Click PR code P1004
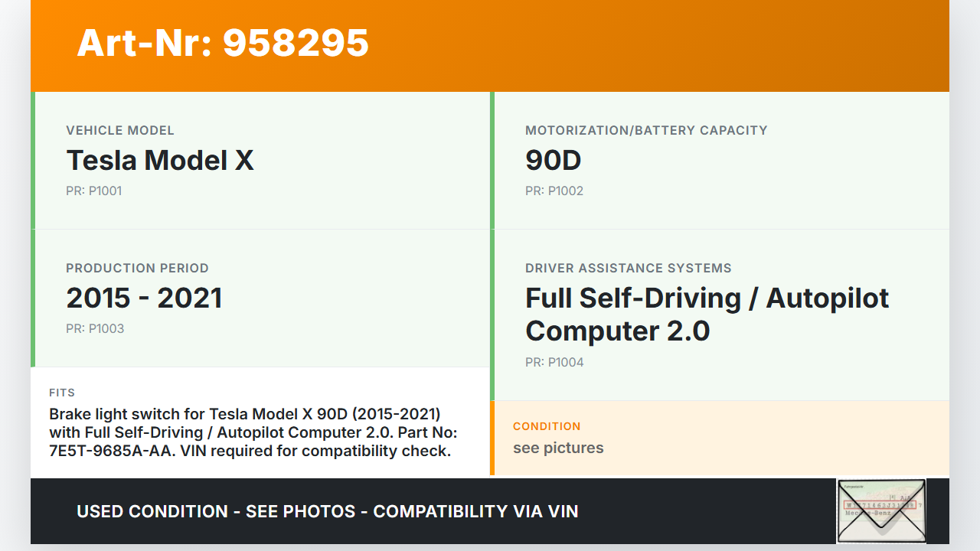980x551 pixels. 554,363
